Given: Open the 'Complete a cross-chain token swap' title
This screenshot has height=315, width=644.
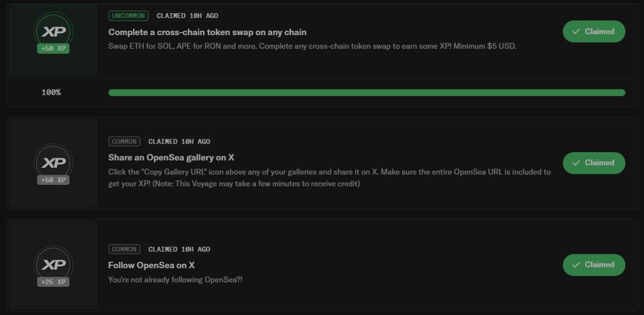Looking at the screenshot, I should pos(207,32).
